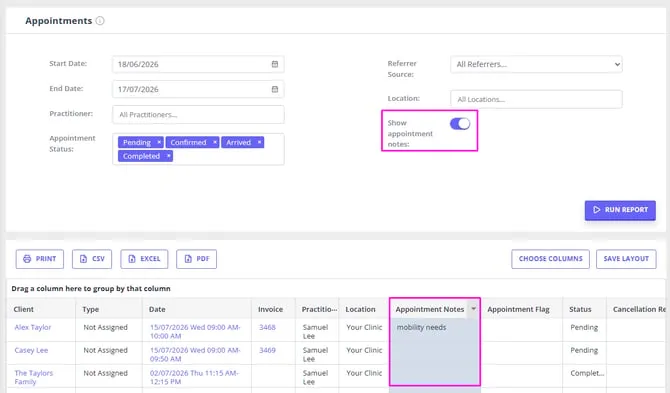Open Alex Taylor's 15/07/2026 09:00-10:00 appointment
This screenshot has width=670, height=393.
(x=195, y=331)
